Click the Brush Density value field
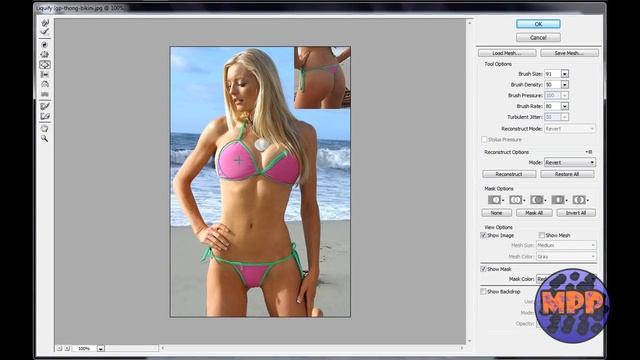Image resolution: width=640 pixels, height=360 pixels. [552, 84]
